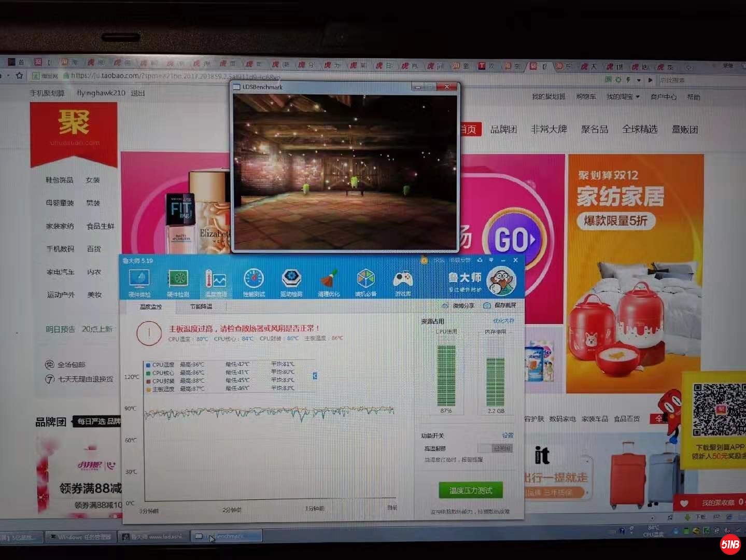Open the Lu Dashi title bar dropdown menu
The width and height of the screenshot is (746, 560).
(491, 260)
